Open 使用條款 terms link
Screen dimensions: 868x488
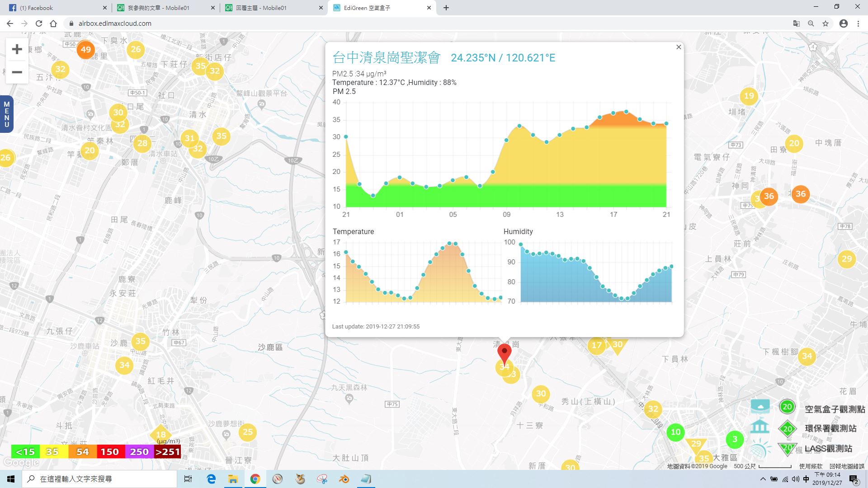pos(811,466)
